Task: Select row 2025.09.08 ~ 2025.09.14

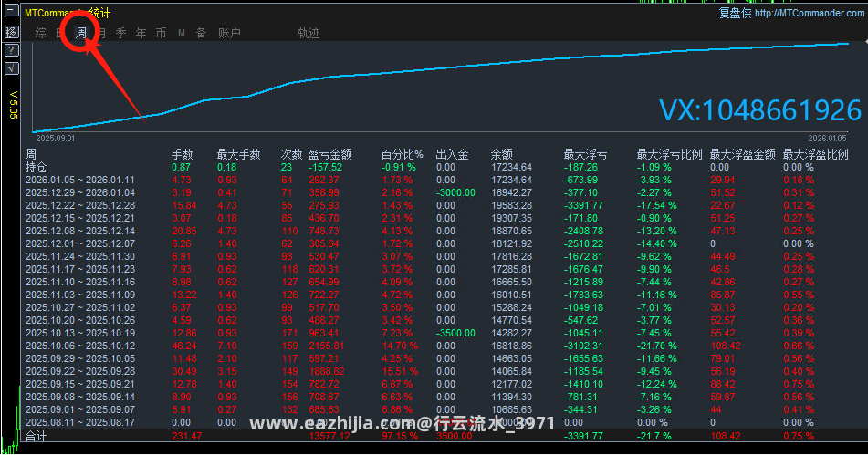Action: click(79, 397)
